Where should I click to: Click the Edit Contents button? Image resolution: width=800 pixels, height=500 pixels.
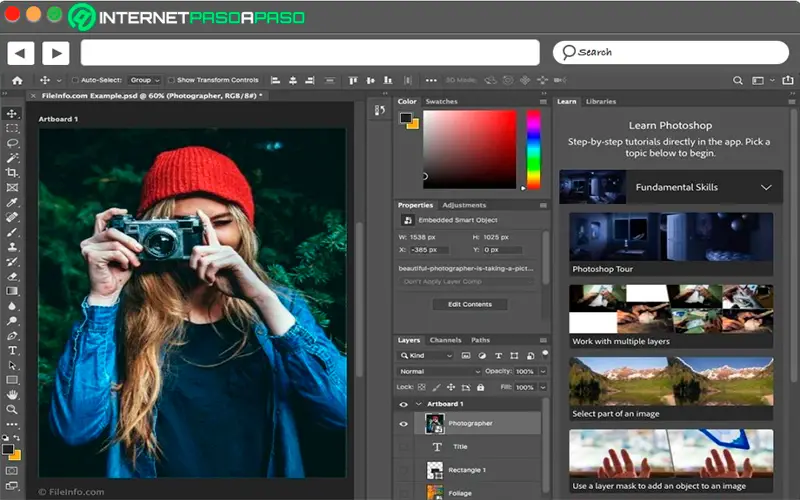(x=469, y=304)
